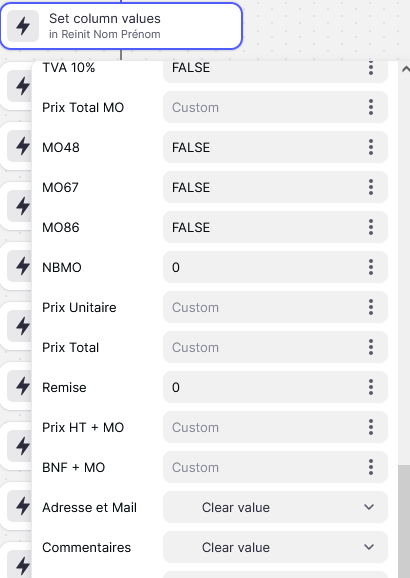
Task: Open the three-dot menu for BNF + MO
Action: tap(371, 467)
